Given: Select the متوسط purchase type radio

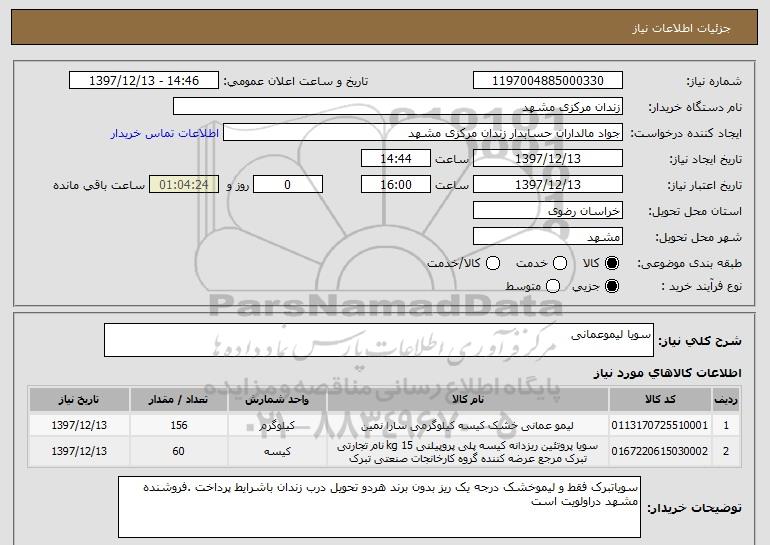Looking at the screenshot, I should pyautogui.click(x=553, y=286).
